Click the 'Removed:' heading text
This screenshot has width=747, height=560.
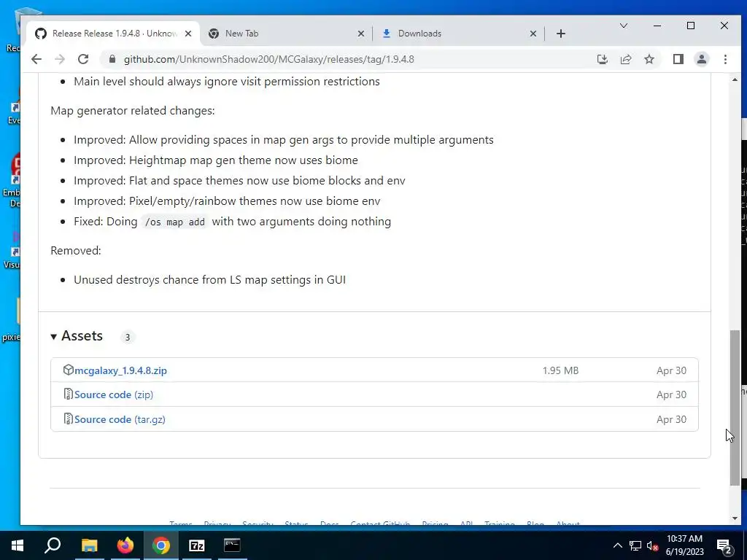[x=76, y=251]
